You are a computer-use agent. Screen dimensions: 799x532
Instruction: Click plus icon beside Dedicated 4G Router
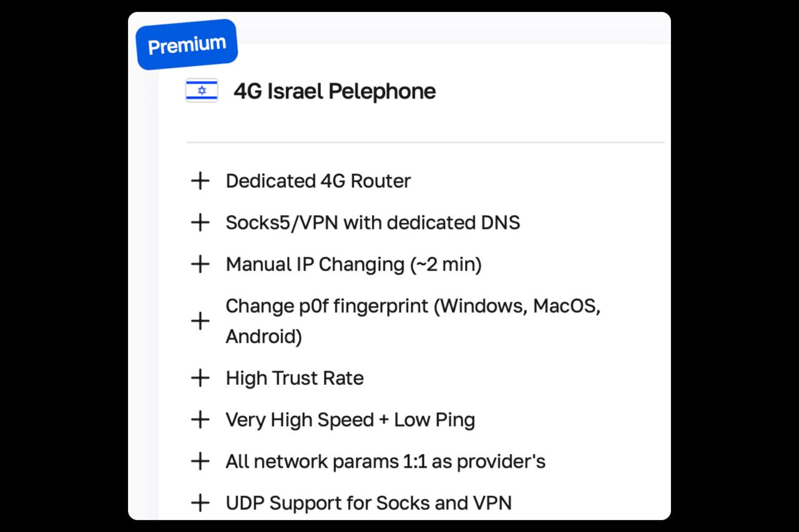tap(200, 181)
